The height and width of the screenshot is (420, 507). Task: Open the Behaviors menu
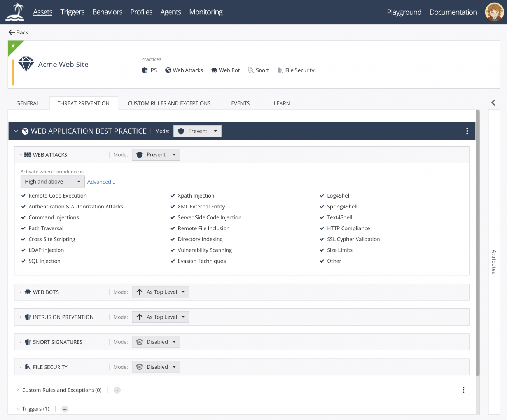point(107,12)
